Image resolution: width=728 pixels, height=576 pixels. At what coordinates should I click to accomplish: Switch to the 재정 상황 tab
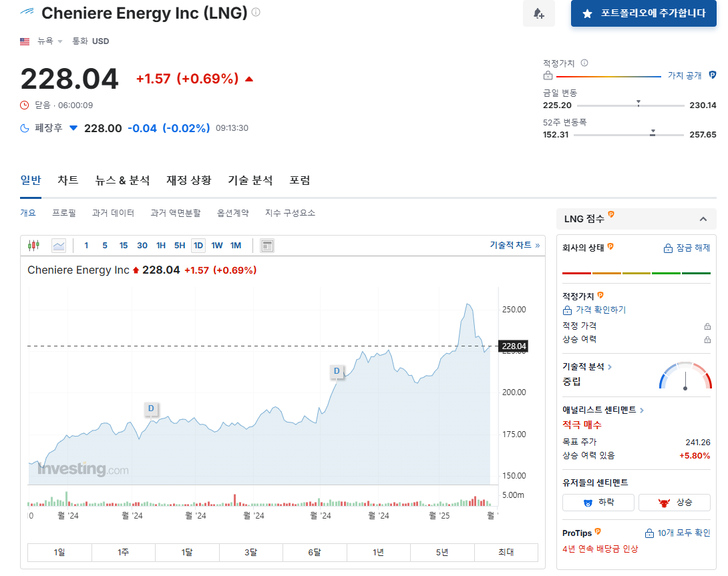(188, 180)
